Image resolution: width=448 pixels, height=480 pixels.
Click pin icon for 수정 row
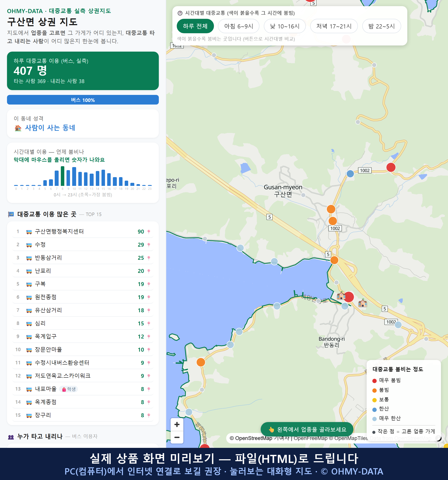149,244
